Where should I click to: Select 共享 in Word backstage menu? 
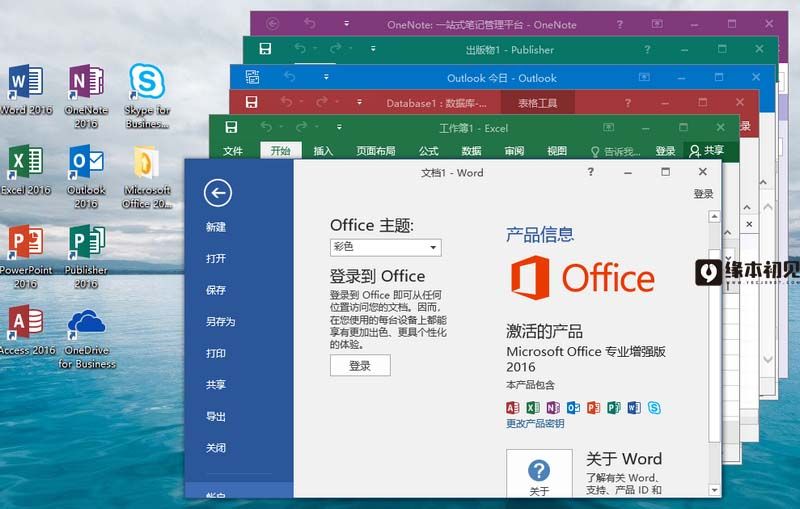point(215,385)
